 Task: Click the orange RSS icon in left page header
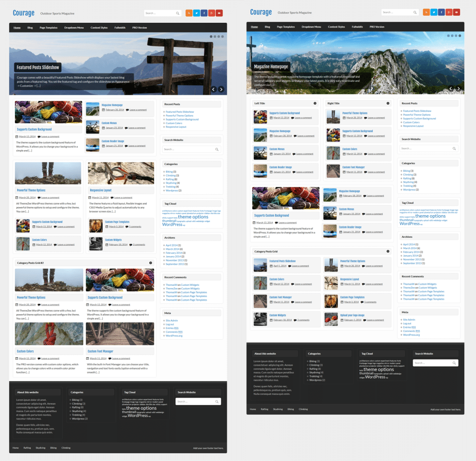click(x=189, y=13)
